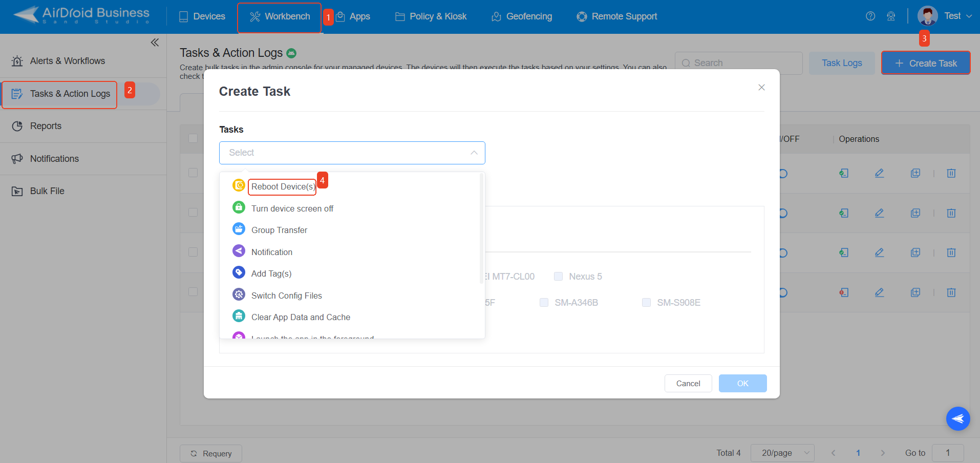Open the Geofencing menu

click(x=521, y=16)
